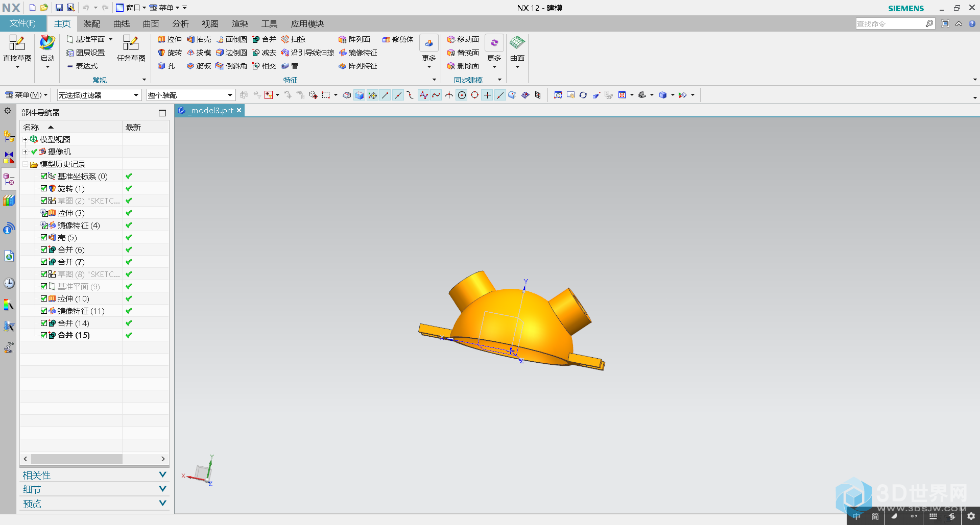This screenshot has height=525, width=980.
Task: Select the 倒斜角 (Chamfer) tool
Action: tap(231, 66)
